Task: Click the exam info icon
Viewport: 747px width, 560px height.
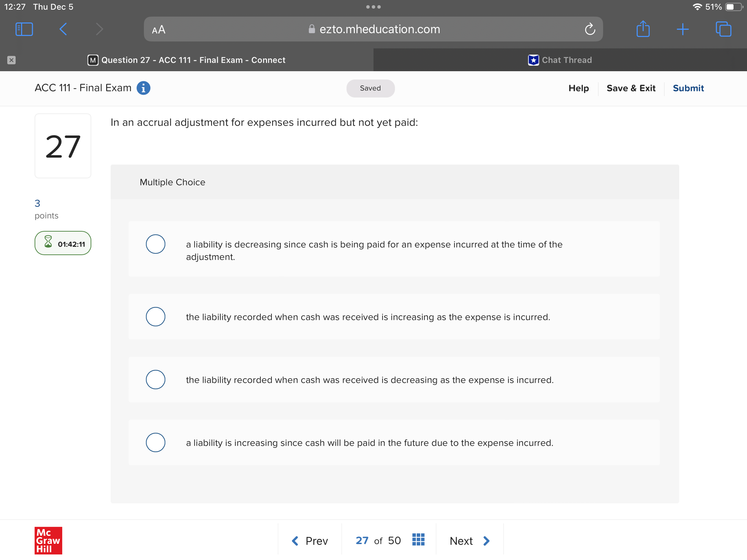Action: click(x=144, y=88)
